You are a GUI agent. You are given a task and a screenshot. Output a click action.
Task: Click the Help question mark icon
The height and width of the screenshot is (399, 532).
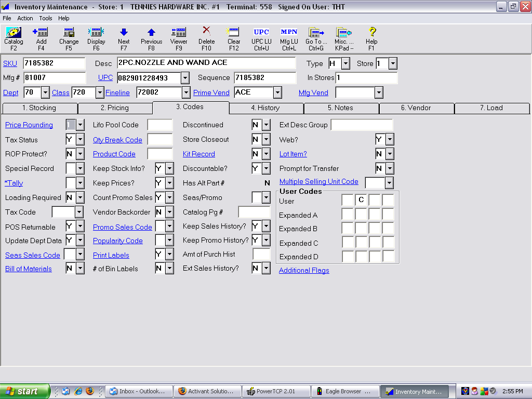pyautogui.click(x=371, y=33)
